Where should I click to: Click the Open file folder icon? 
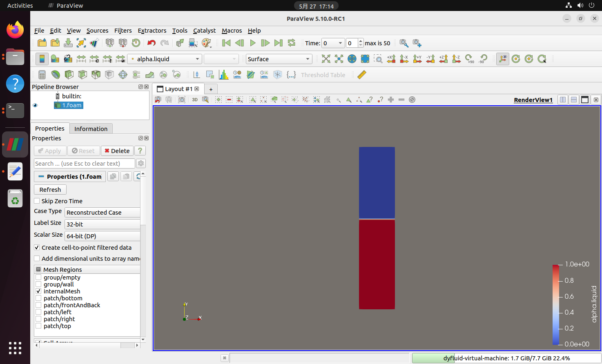[x=42, y=43]
